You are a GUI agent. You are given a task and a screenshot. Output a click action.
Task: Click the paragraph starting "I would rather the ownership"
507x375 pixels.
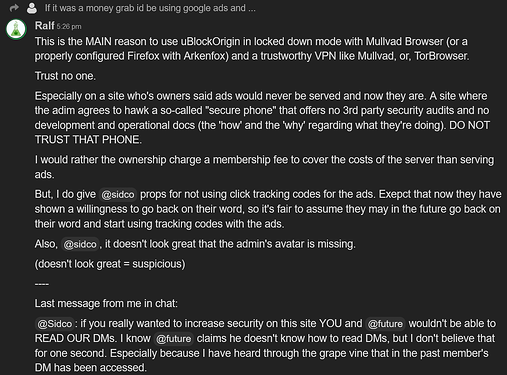click(264, 167)
